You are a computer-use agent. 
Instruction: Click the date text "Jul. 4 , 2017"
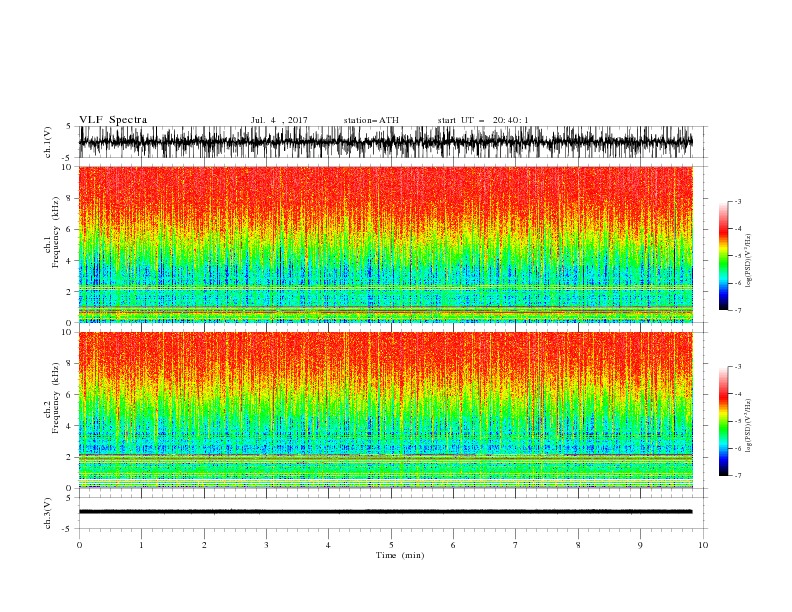(279, 120)
